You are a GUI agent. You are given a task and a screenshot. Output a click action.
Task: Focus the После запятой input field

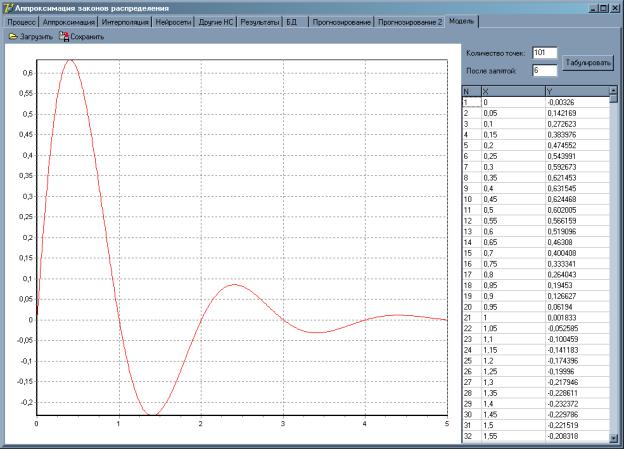pyautogui.click(x=544, y=70)
